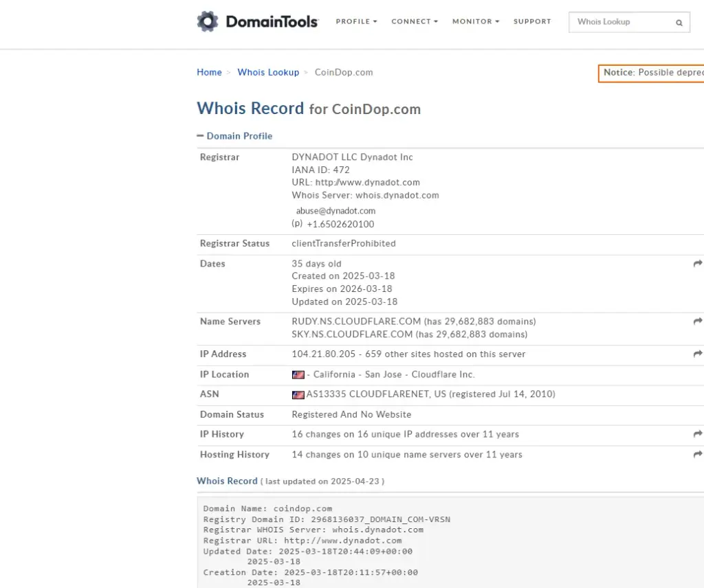Click Created on 2025-03-18 text

click(343, 276)
